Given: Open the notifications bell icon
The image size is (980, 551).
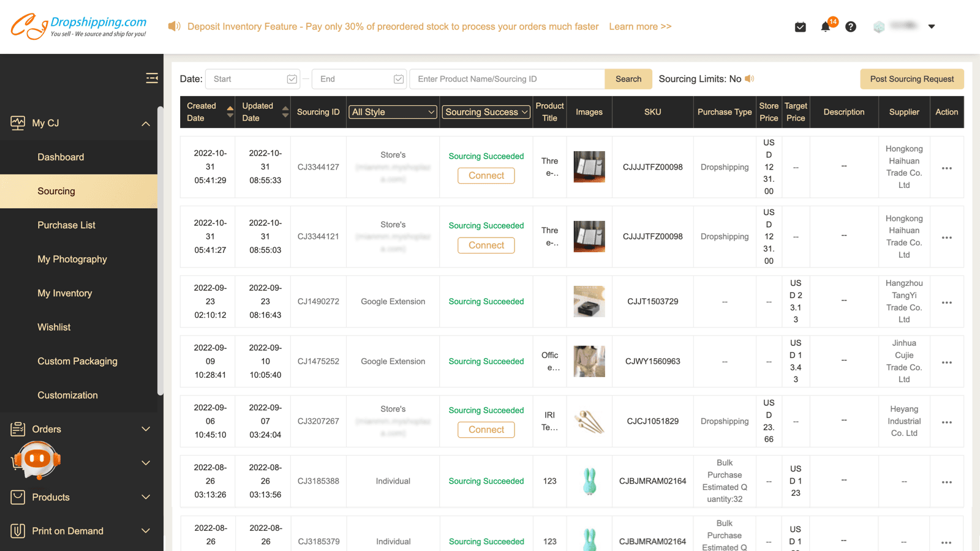Looking at the screenshot, I should point(826,26).
